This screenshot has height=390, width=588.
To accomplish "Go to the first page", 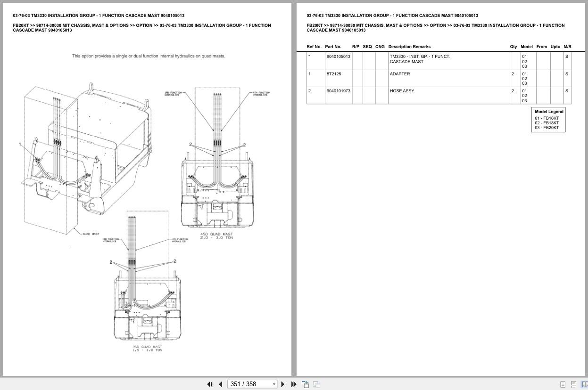I will tap(210, 384).
